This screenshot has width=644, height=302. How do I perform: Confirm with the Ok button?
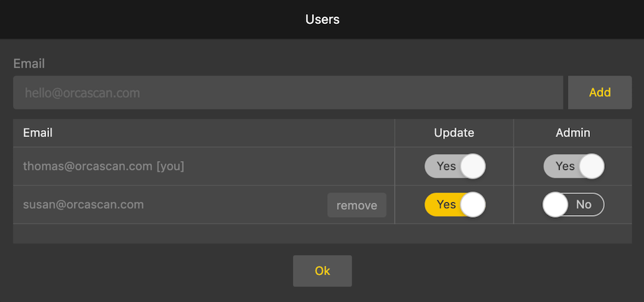322,271
